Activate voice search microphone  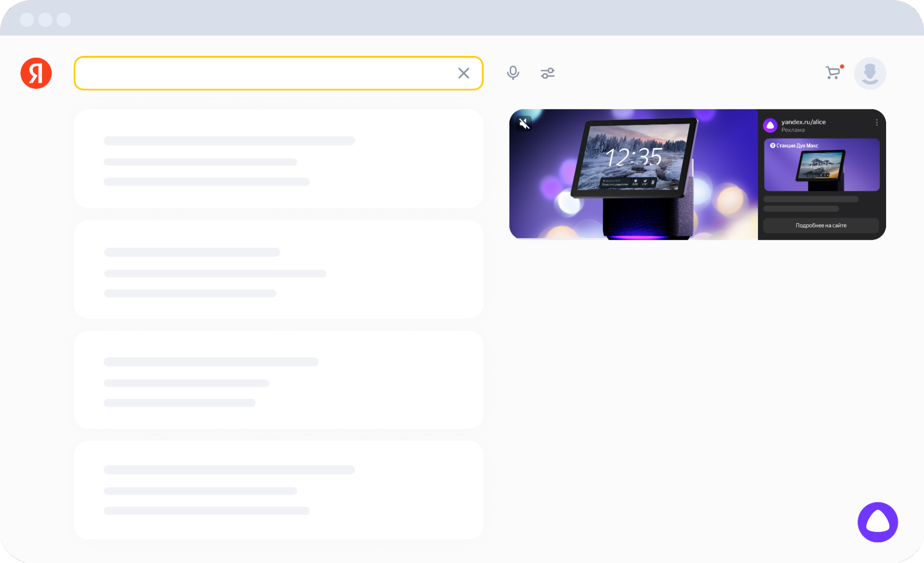click(x=513, y=73)
